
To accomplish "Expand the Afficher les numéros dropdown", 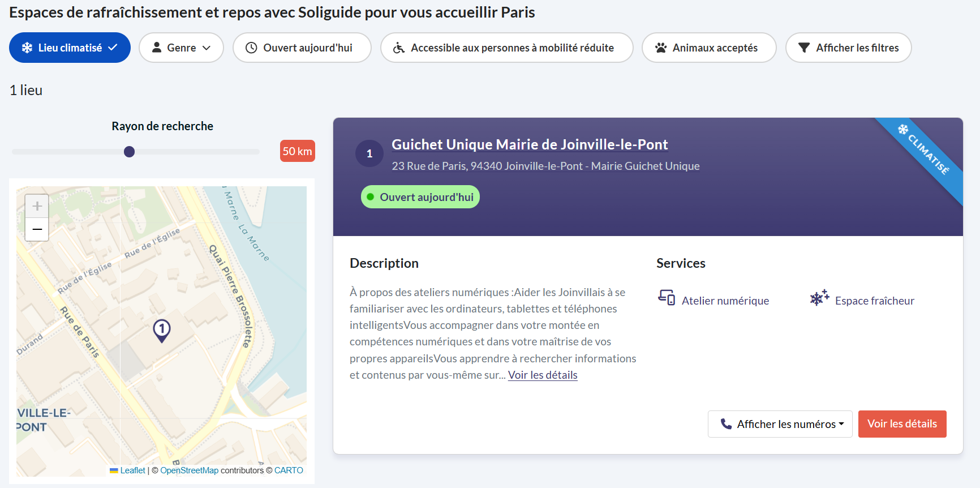I will pyautogui.click(x=780, y=424).
